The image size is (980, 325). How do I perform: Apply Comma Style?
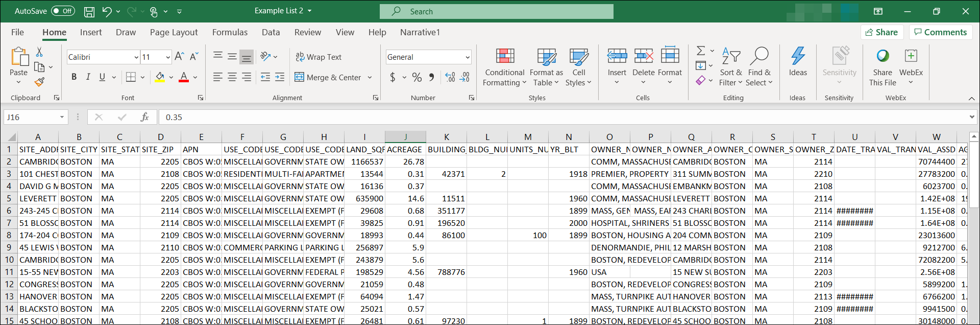(432, 77)
